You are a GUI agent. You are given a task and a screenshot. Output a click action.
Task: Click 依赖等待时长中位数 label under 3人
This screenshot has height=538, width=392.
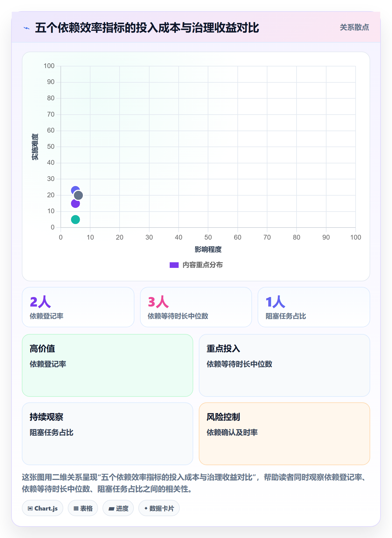178,316
